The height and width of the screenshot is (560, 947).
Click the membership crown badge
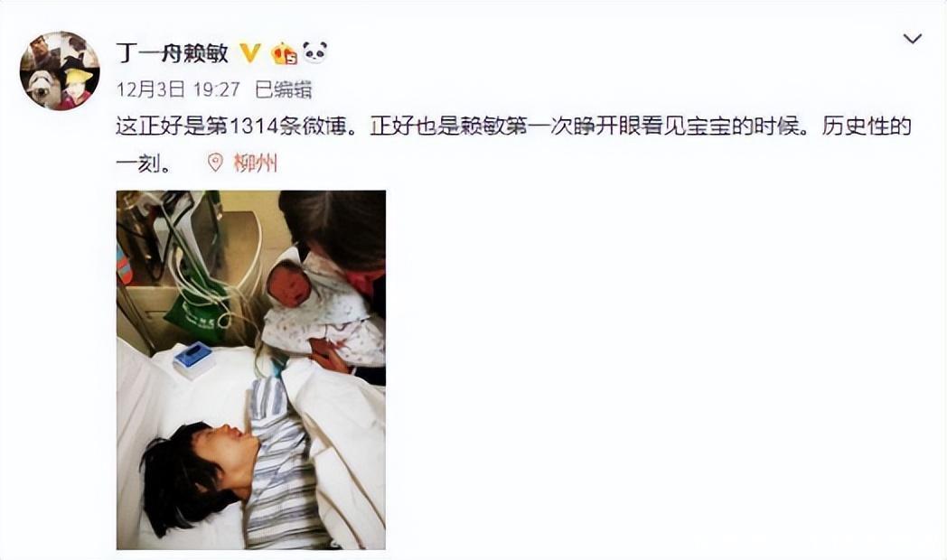click(x=284, y=53)
